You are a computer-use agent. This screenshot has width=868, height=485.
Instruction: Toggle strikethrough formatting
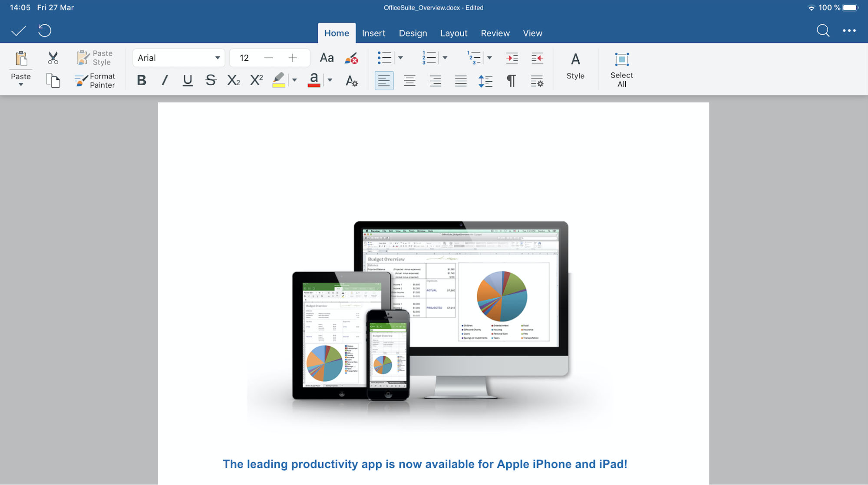tap(211, 81)
